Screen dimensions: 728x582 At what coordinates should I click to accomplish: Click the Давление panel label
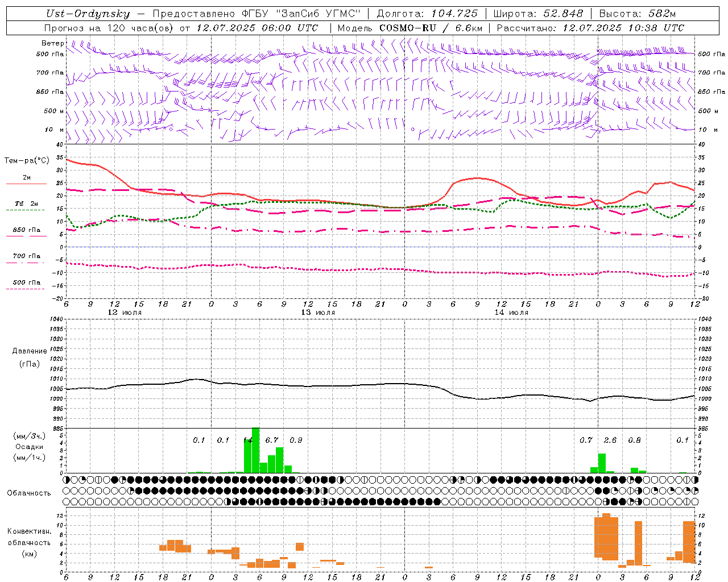(30, 351)
